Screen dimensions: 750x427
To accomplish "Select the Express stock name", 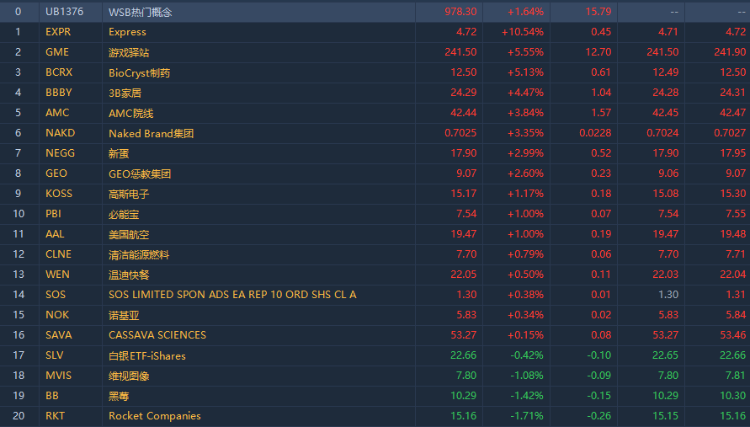I will [127, 32].
